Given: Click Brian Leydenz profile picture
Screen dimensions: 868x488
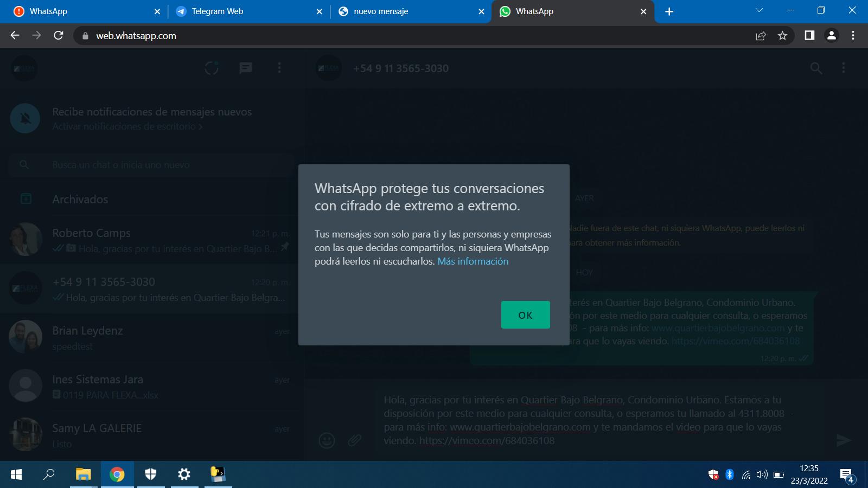Looking at the screenshot, I should (25, 337).
